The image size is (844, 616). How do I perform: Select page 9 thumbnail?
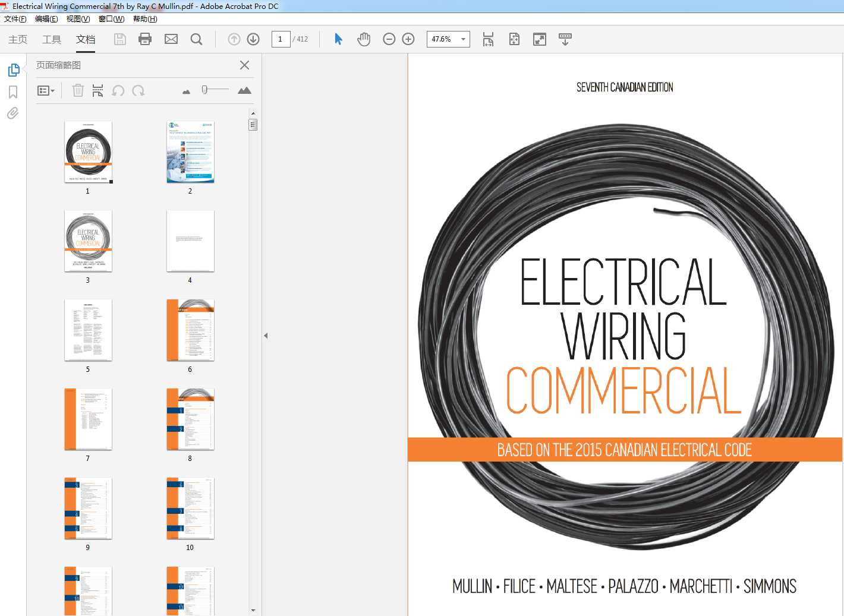pos(88,508)
